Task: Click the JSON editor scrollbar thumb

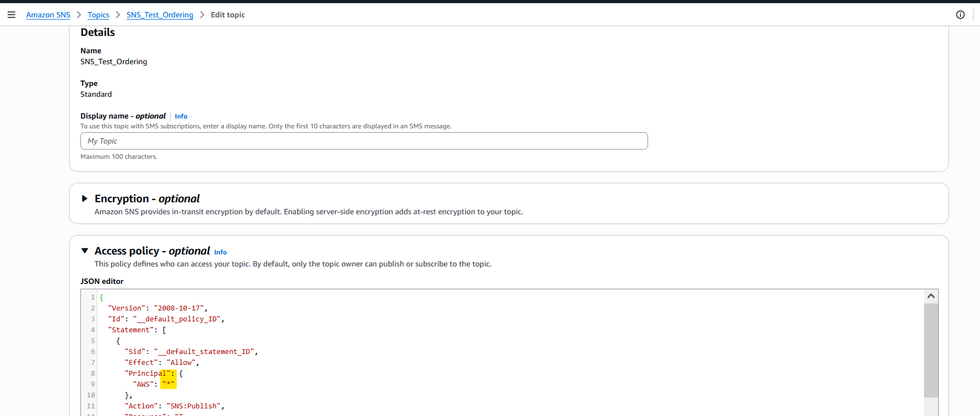Action: [x=931, y=350]
